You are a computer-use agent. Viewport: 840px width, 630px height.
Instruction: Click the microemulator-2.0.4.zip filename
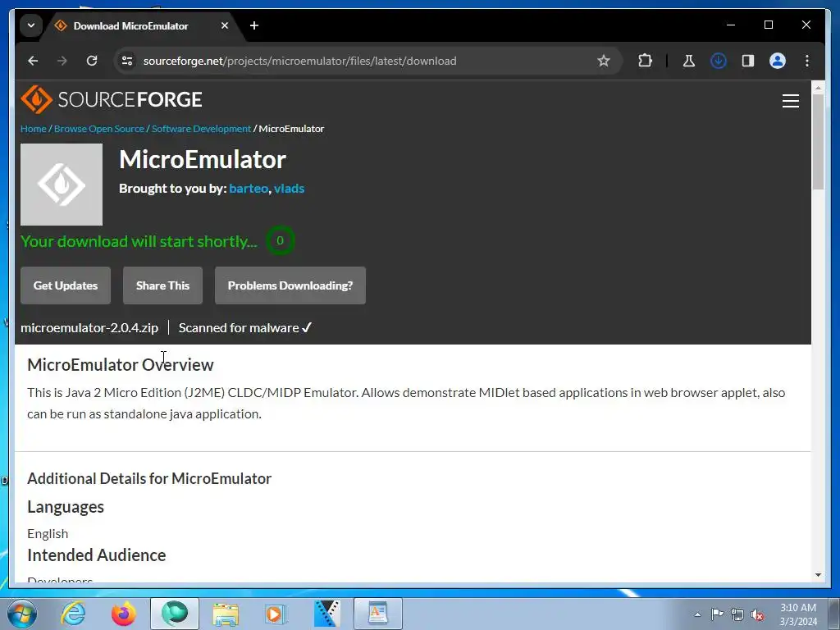point(89,328)
